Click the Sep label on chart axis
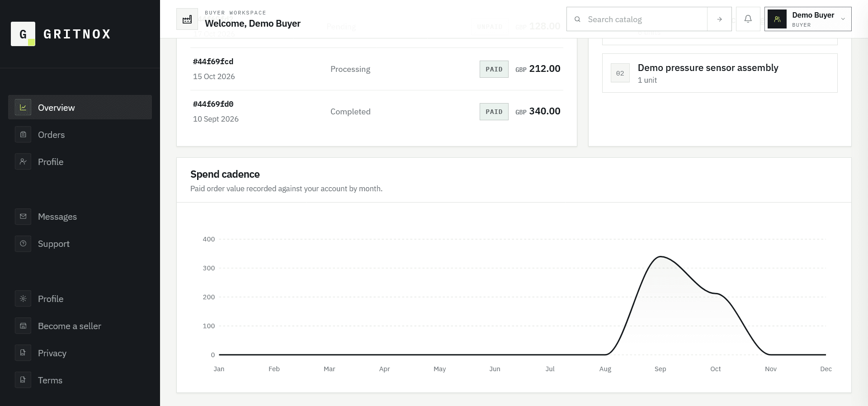Viewport: 868px width, 406px height. [660, 369]
